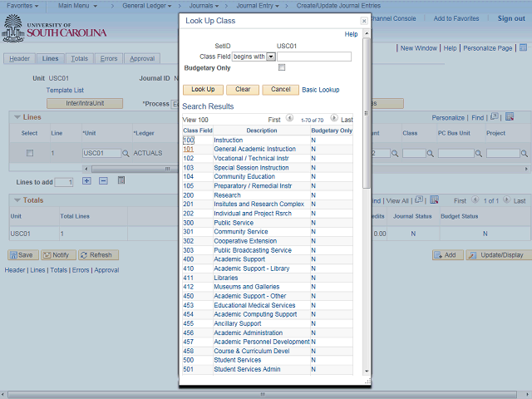Click the page layout icon near Personalize Page
This screenshot has height=399, width=532.
click(523, 48)
